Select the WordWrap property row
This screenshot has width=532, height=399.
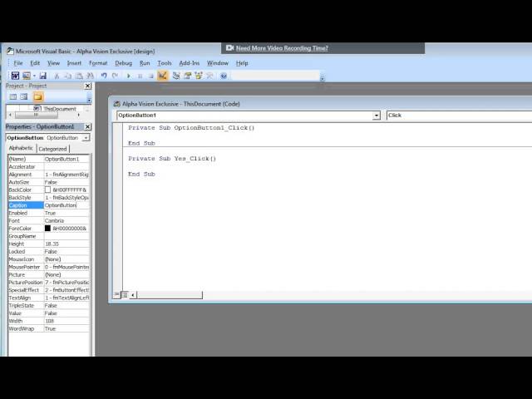click(48, 329)
